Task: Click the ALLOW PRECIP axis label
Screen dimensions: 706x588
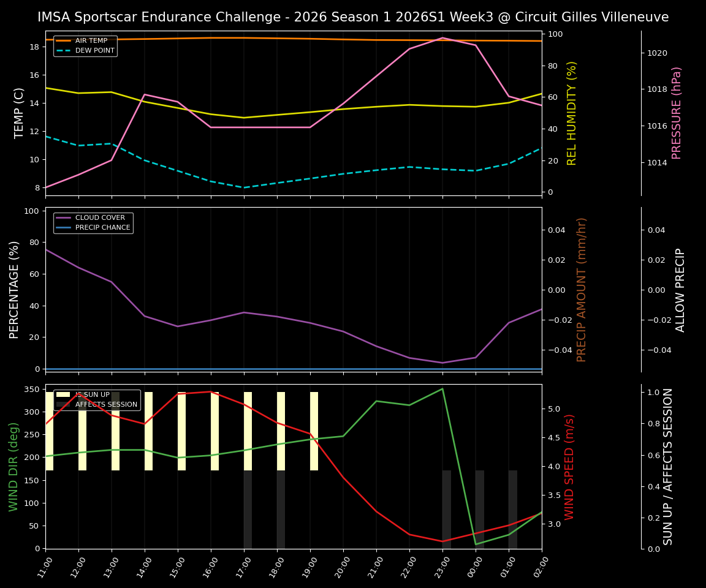Action: 680,290
